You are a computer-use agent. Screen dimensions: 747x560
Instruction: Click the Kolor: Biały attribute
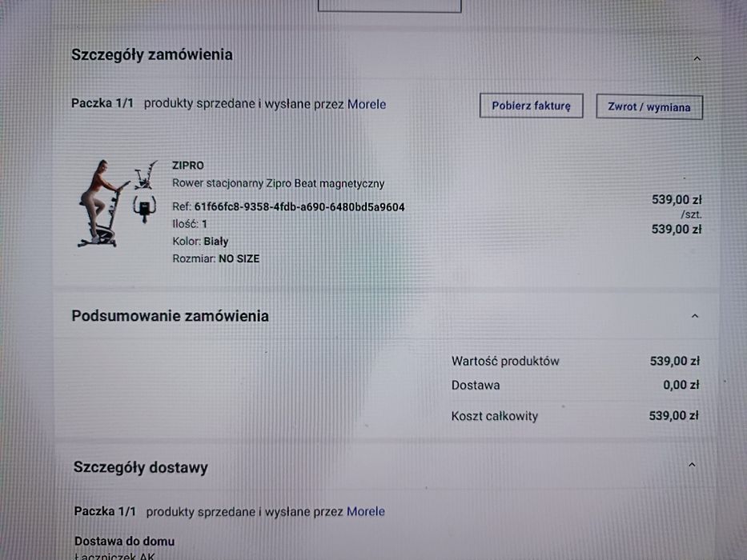(x=200, y=241)
